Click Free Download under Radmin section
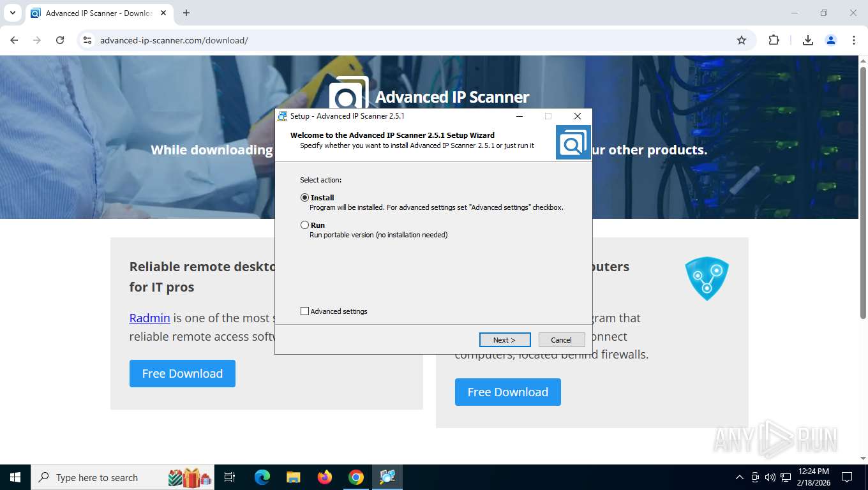The image size is (868, 490). 183,374
